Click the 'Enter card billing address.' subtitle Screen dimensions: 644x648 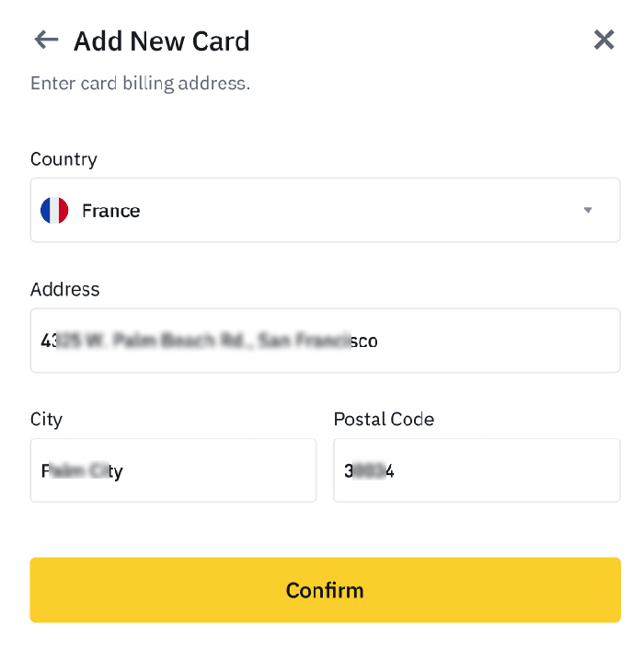[141, 84]
